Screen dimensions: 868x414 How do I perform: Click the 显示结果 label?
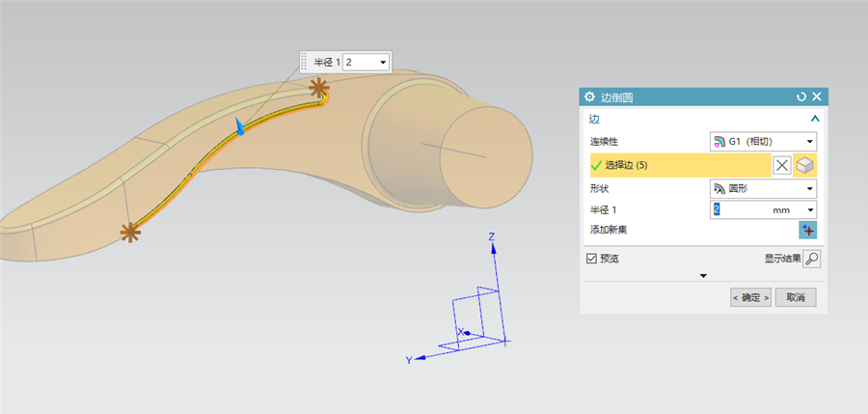coord(783,259)
